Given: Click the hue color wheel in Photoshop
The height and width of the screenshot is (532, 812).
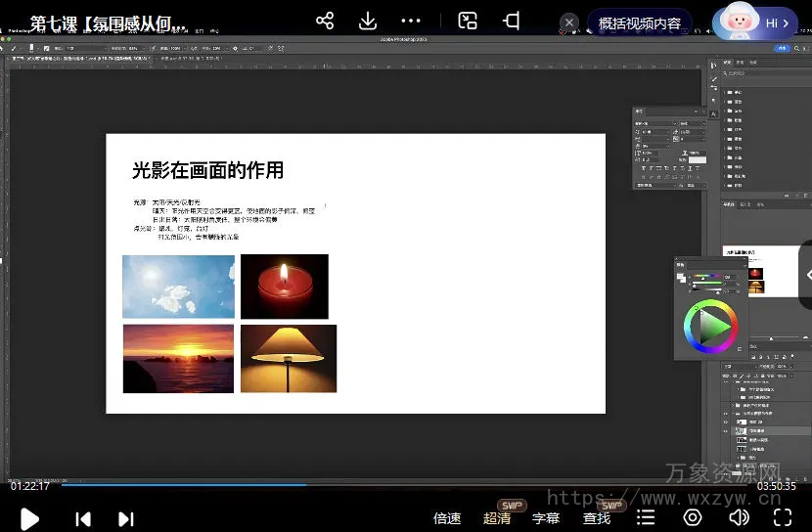Looking at the screenshot, I should 711,328.
